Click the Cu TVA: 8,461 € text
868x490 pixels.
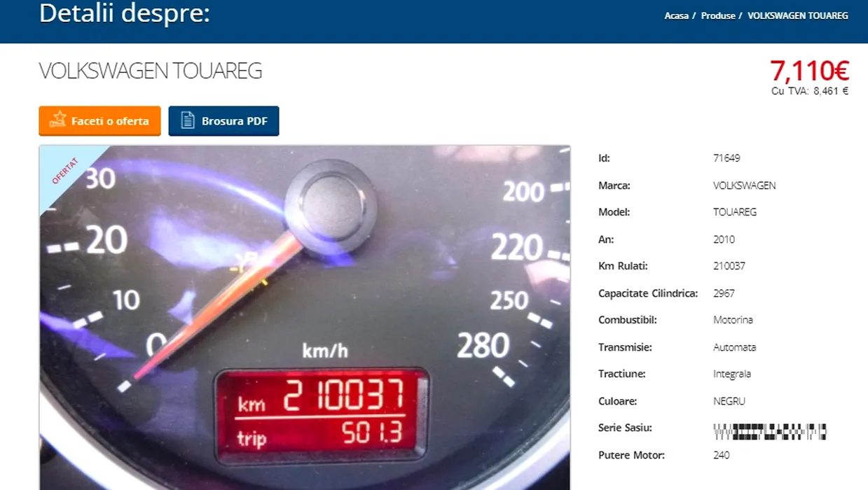810,91
